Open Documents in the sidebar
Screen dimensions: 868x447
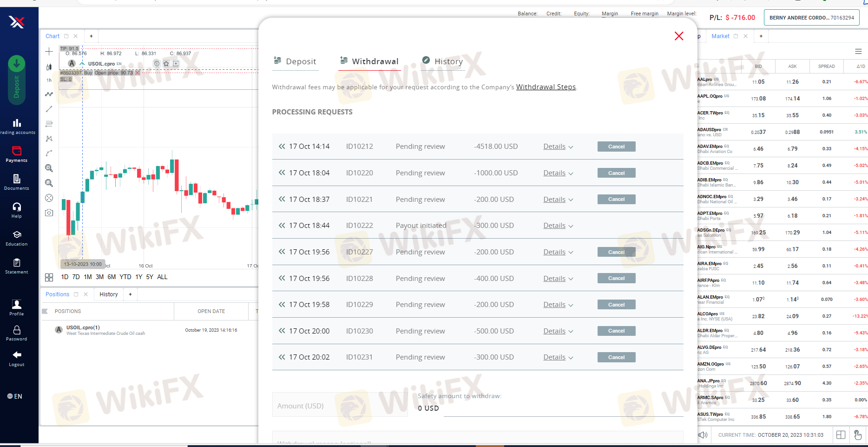click(x=17, y=182)
